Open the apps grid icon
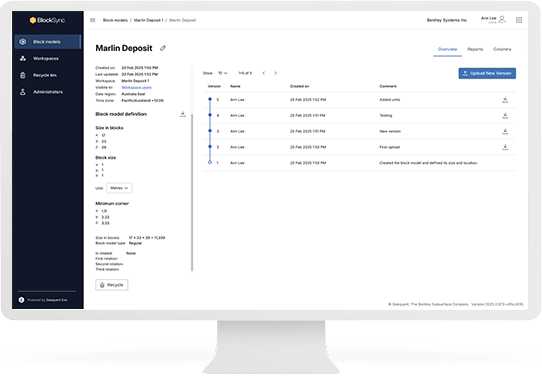The width and height of the screenshot is (542, 376). point(519,20)
